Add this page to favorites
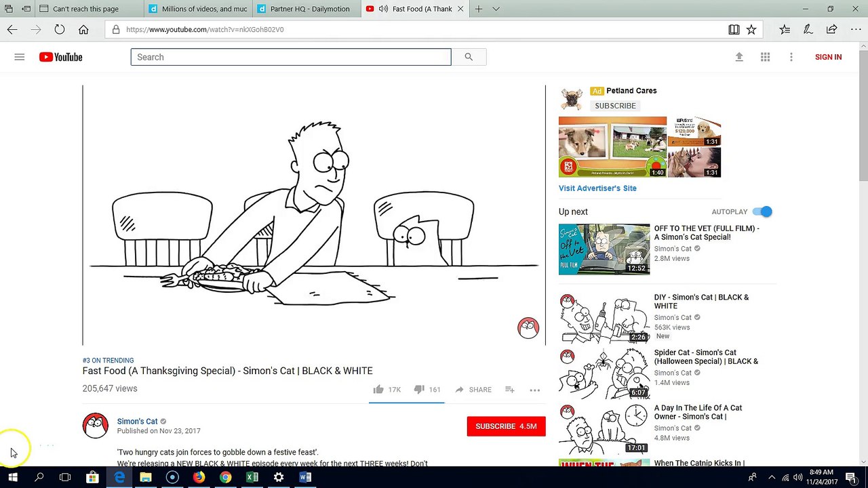The width and height of the screenshot is (868, 488). 751,29
